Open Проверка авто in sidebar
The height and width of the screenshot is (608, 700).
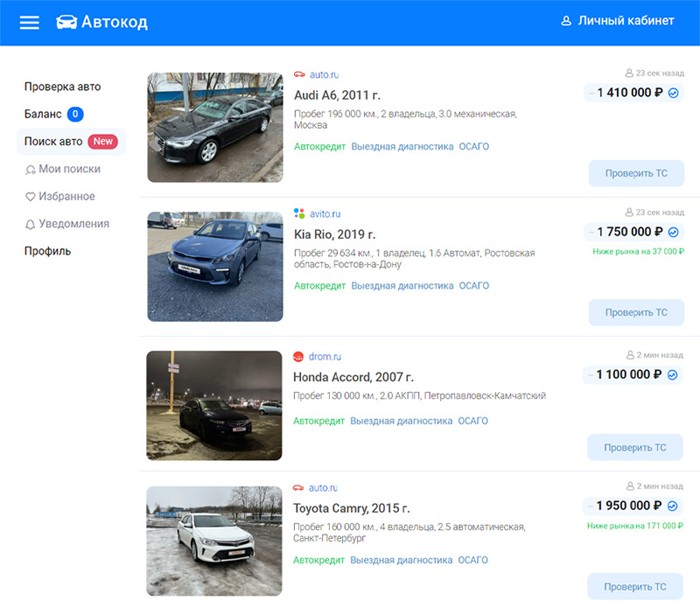[62, 87]
